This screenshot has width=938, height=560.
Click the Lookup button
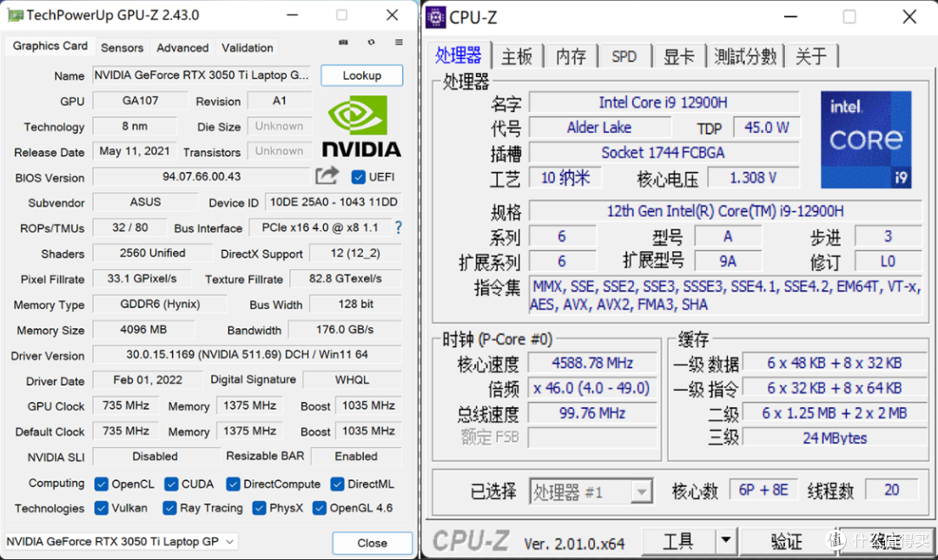click(x=362, y=76)
